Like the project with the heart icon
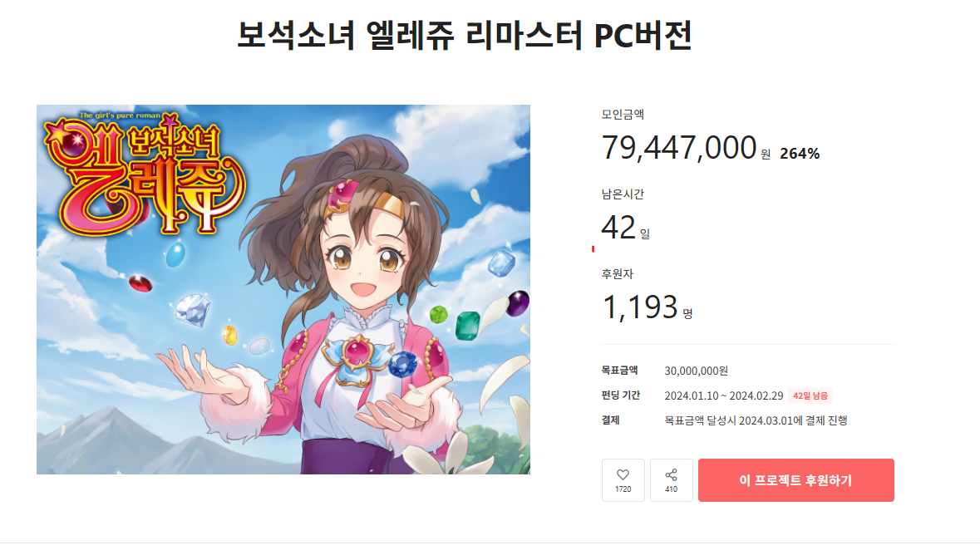 [x=623, y=480]
